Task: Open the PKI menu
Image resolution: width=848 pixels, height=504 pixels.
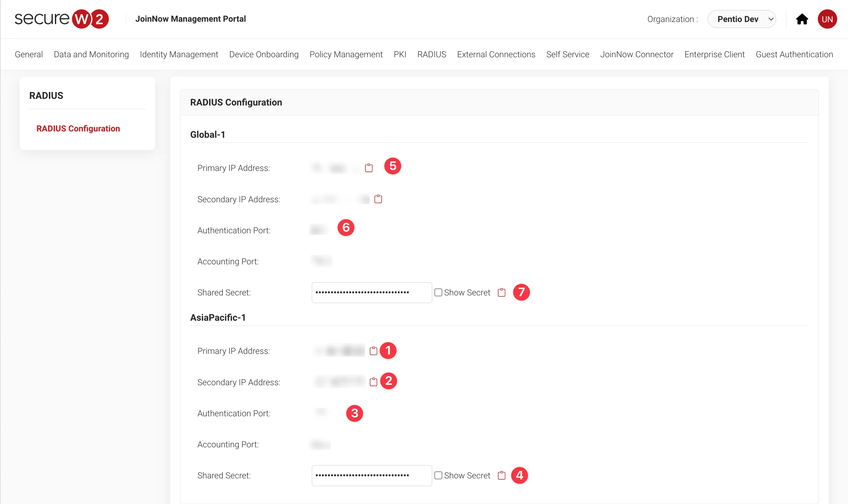Action: click(400, 54)
